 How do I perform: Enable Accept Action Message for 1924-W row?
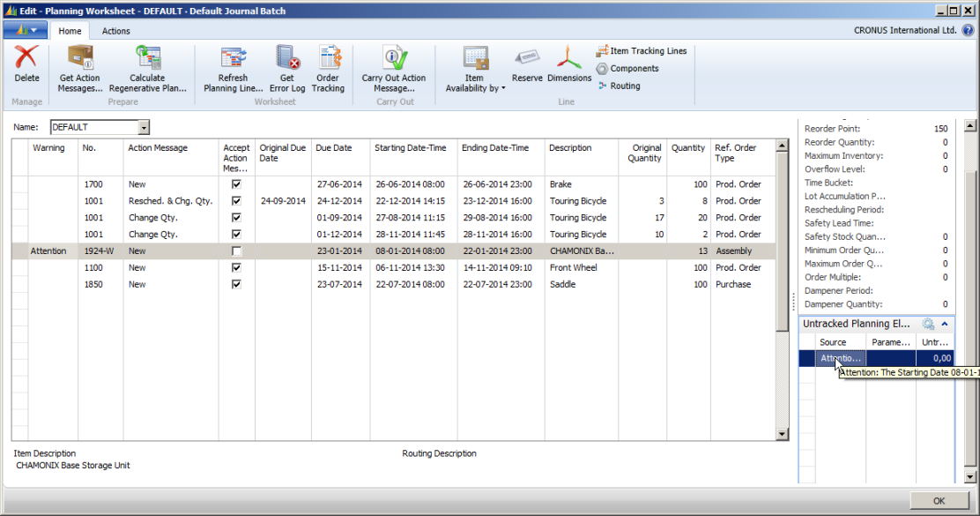236,251
